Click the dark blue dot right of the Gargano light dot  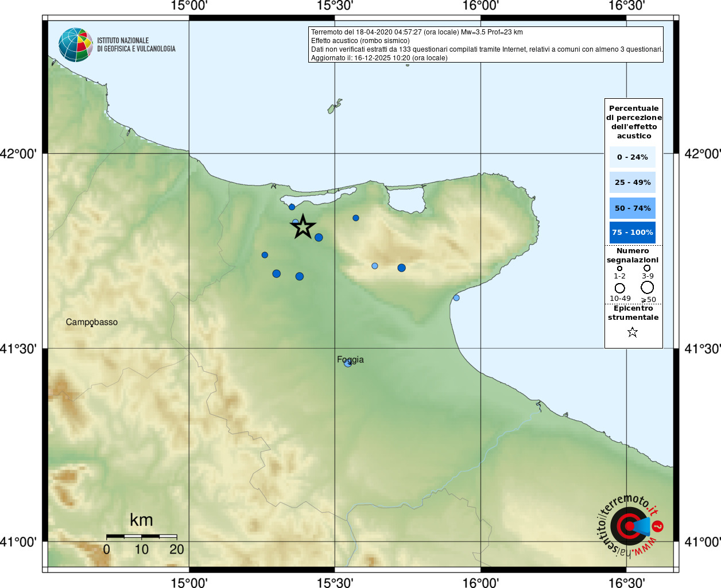pyautogui.click(x=402, y=268)
